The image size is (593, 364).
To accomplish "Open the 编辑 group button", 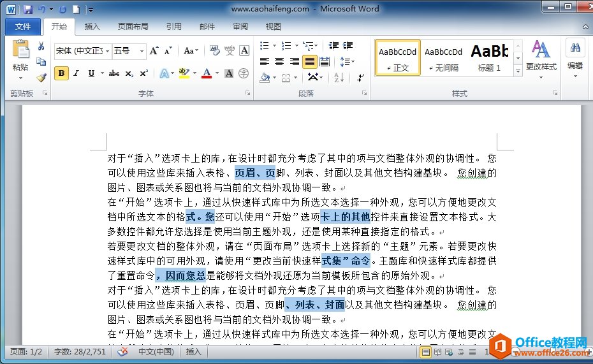I will click(575, 58).
